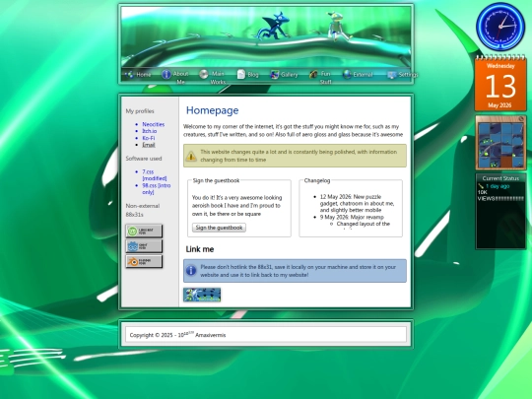Open the Main Works menu item
Viewport: 532px width, 399px height.
[x=213, y=78]
